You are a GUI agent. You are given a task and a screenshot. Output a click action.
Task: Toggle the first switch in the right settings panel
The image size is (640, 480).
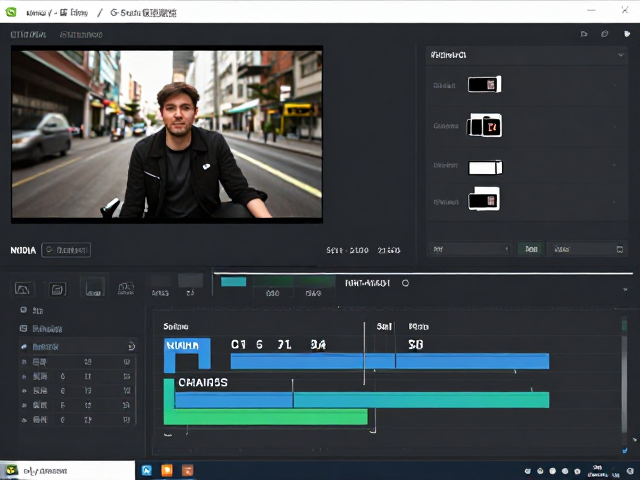[x=484, y=84]
